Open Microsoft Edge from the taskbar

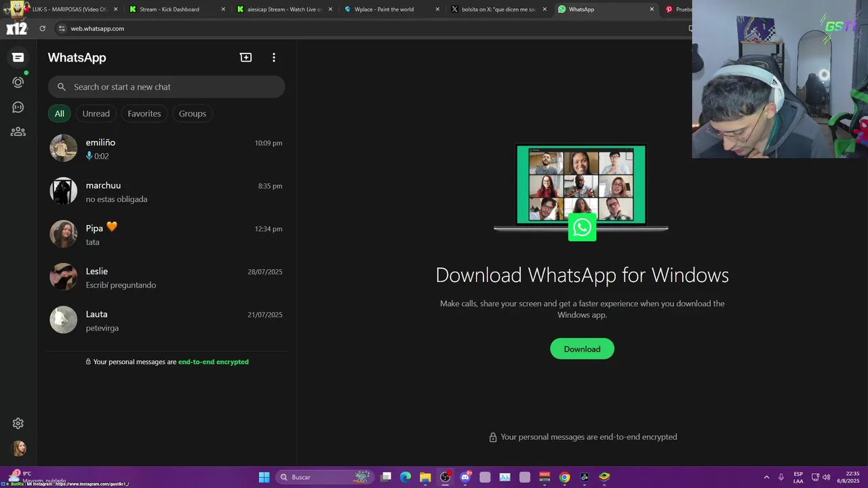coord(406,477)
